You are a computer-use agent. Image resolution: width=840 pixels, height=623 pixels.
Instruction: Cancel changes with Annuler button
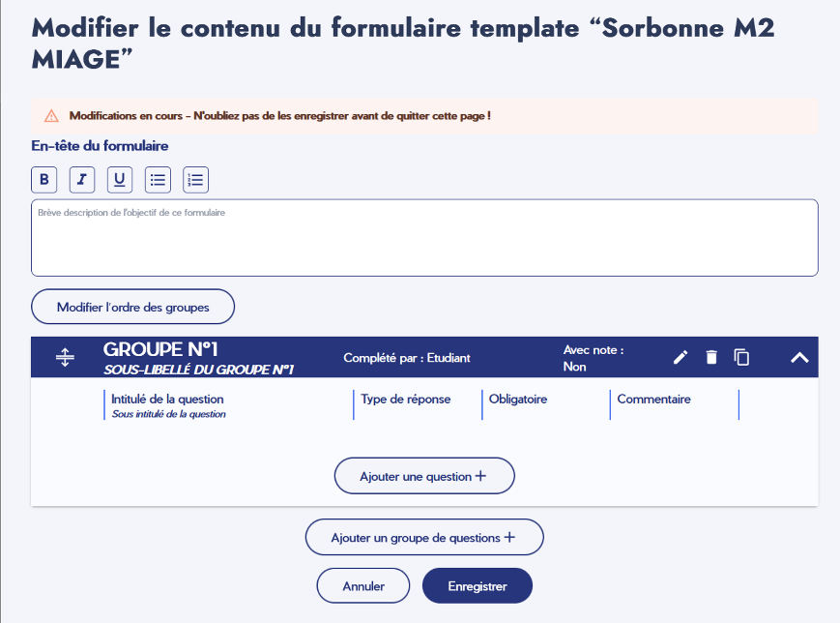pos(363,586)
